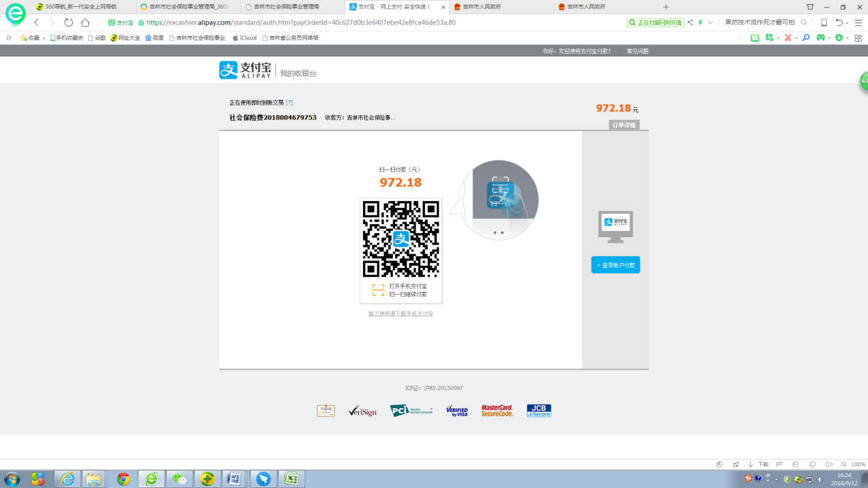The height and width of the screenshot is (488, 868).
Task: Open the 订单详情 order details tab
Action: click(624, 125)
